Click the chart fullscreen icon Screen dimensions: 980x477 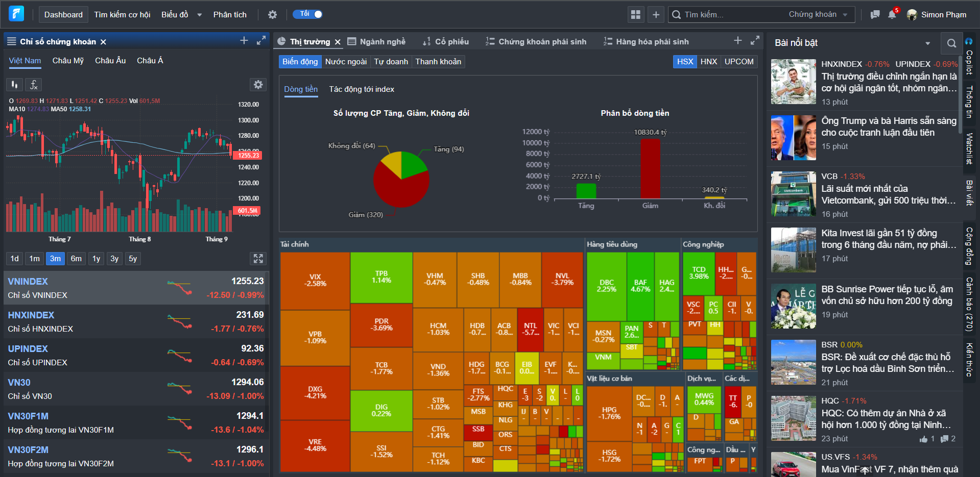[258, 259]
